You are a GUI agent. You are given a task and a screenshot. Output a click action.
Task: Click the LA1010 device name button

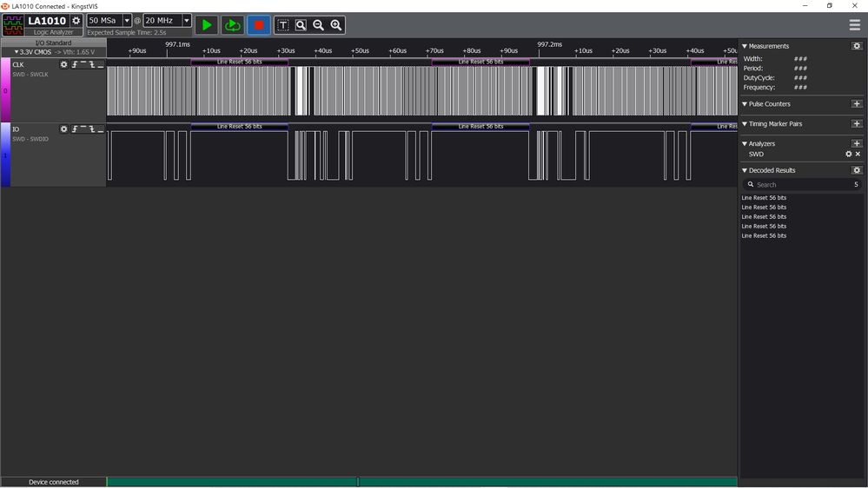(x=47, y=21)
